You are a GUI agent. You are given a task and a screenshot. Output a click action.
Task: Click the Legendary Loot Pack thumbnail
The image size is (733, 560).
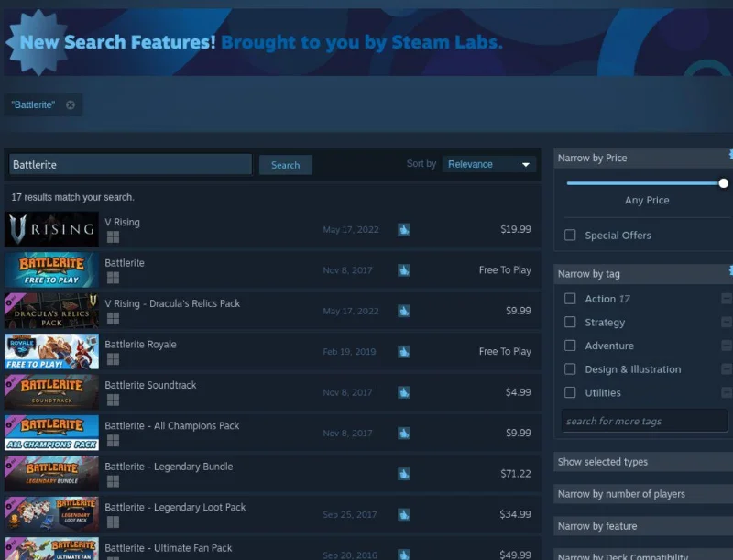51,514
